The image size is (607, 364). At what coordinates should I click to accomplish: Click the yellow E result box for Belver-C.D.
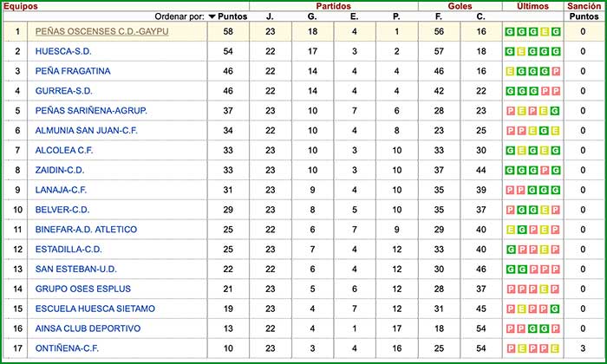point(544,210)
